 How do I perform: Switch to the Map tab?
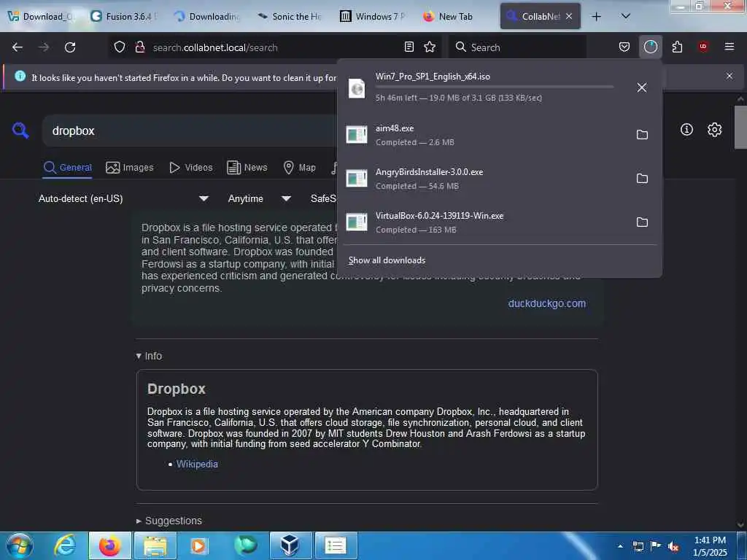pyautogui.click(x=300, y=168)
